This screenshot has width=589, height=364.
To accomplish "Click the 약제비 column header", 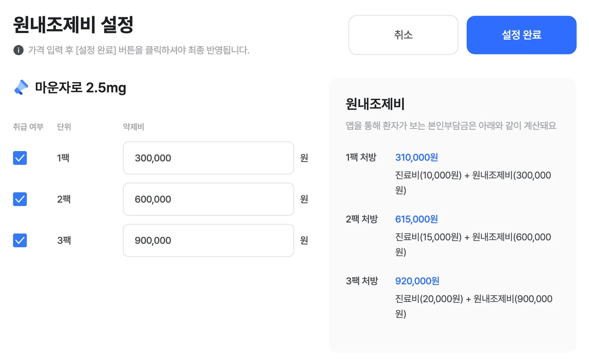I will pos(134,127).
